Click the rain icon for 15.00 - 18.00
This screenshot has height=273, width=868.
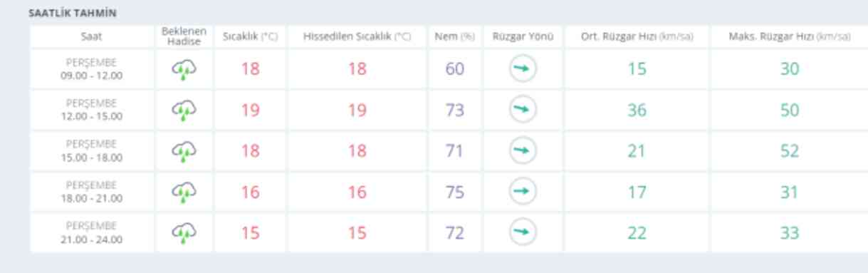click(x=184, y=151)
